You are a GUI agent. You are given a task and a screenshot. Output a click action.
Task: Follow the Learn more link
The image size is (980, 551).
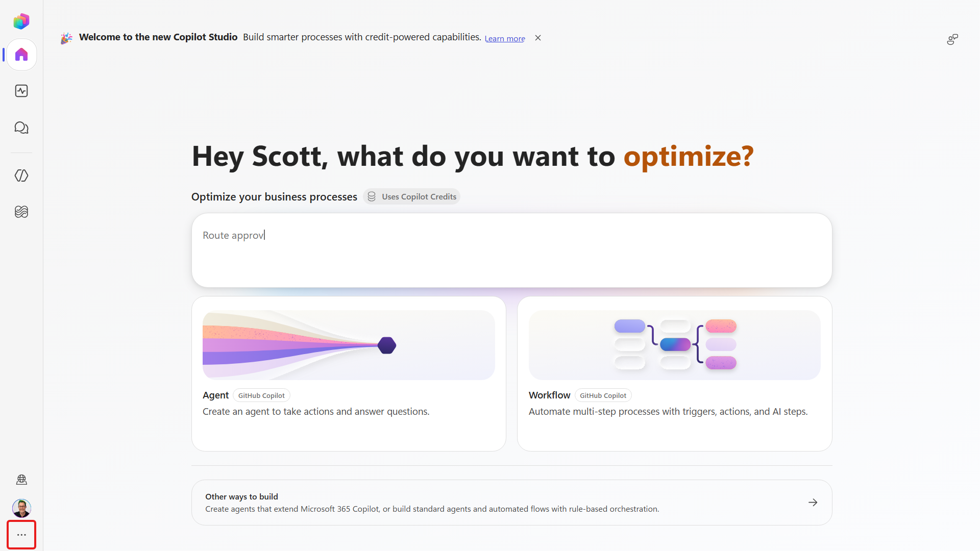[505, 38]
